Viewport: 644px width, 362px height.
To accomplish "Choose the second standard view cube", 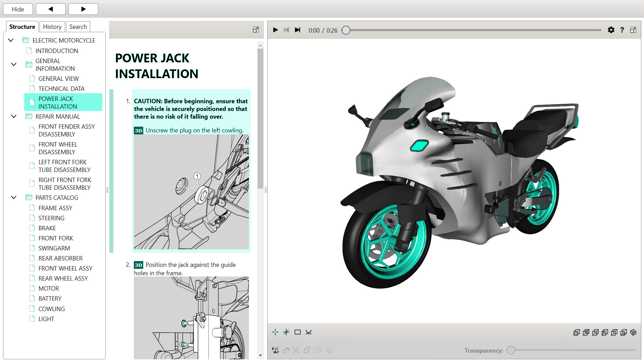I will 586,332.
